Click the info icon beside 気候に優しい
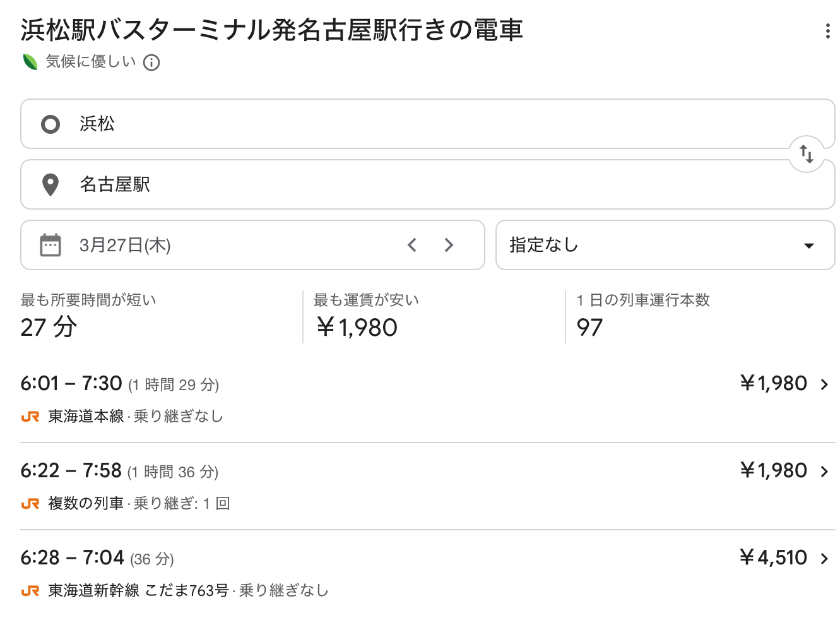840x625 pixels. [151, 62]
